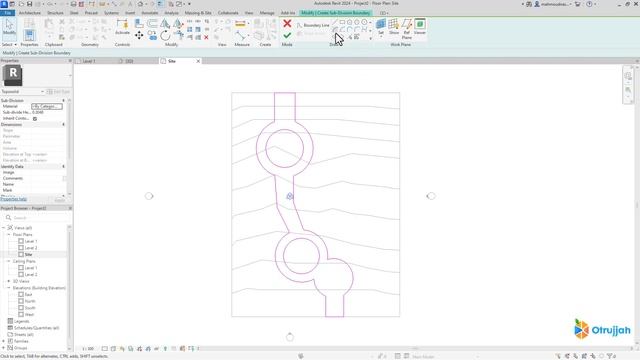Click the Print icon in quick access toolbar
The image size is (640, 360).
[x=73, y=4]
